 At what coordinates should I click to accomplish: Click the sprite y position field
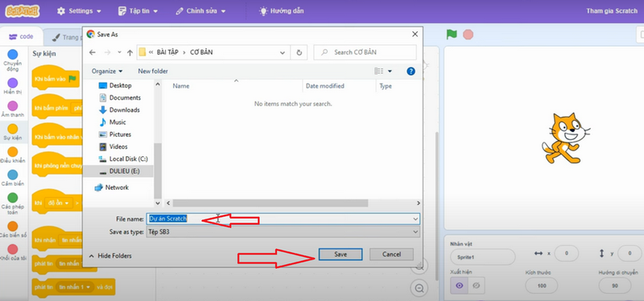click(x=630, y=254)
